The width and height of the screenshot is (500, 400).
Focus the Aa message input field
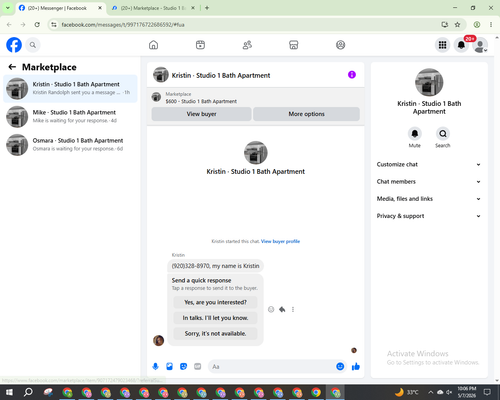pyautogui.click(x=272, y=367)
